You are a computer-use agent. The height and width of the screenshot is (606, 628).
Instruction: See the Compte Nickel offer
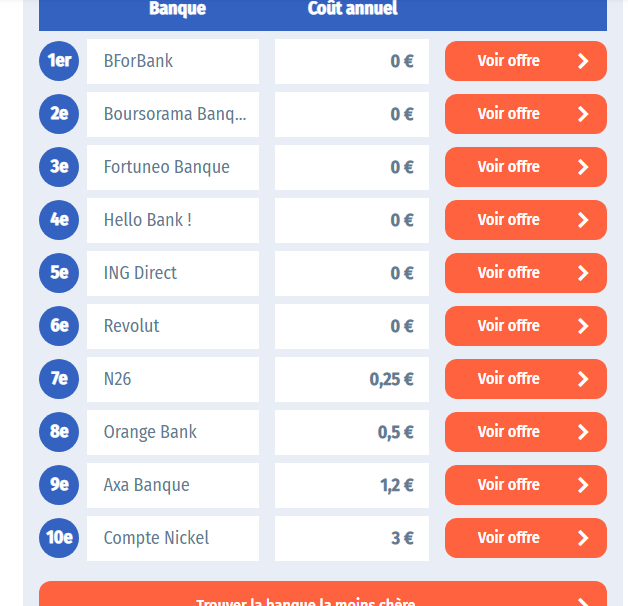[525, 538]
